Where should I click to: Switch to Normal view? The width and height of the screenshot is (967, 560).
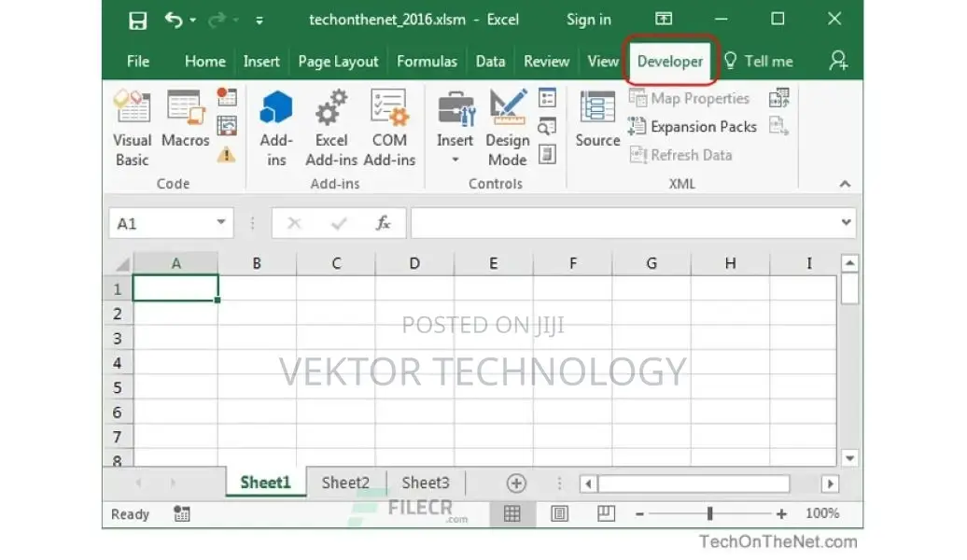512,513
